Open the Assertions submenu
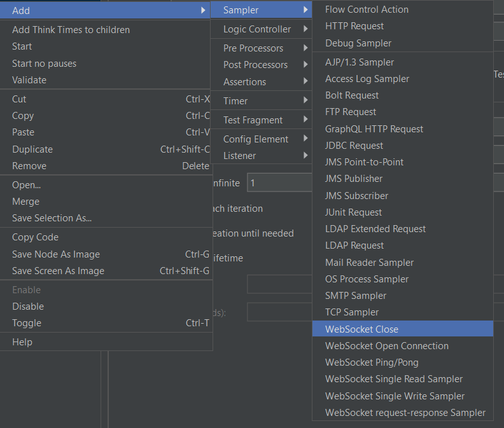This screenshot has height=428, width=504. click(x=245, y=82)
